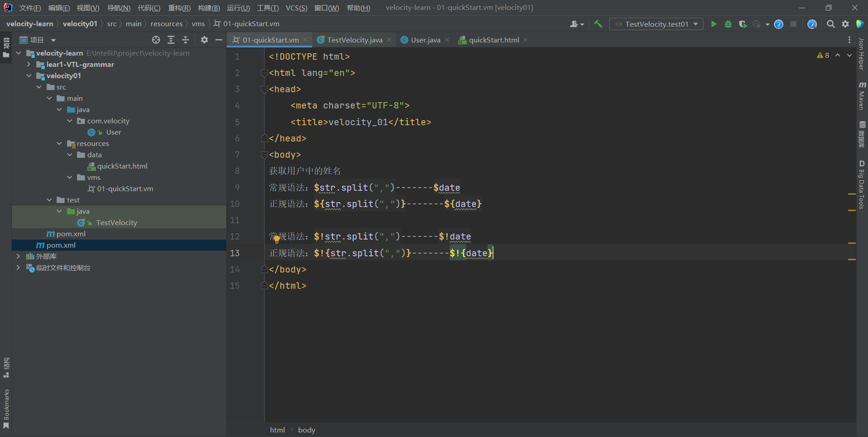The image size is (868, 437).
Task: Collapse the test folder node
Action: click(x=49, y=200)
